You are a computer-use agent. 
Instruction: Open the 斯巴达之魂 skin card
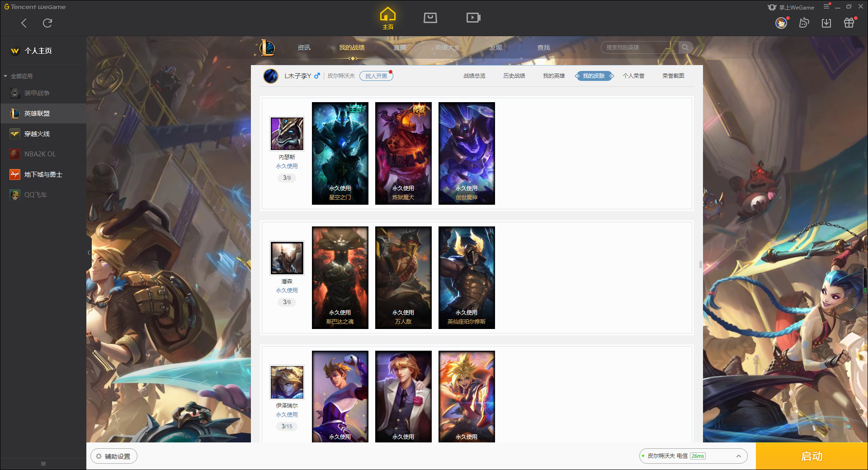[340, 277]
